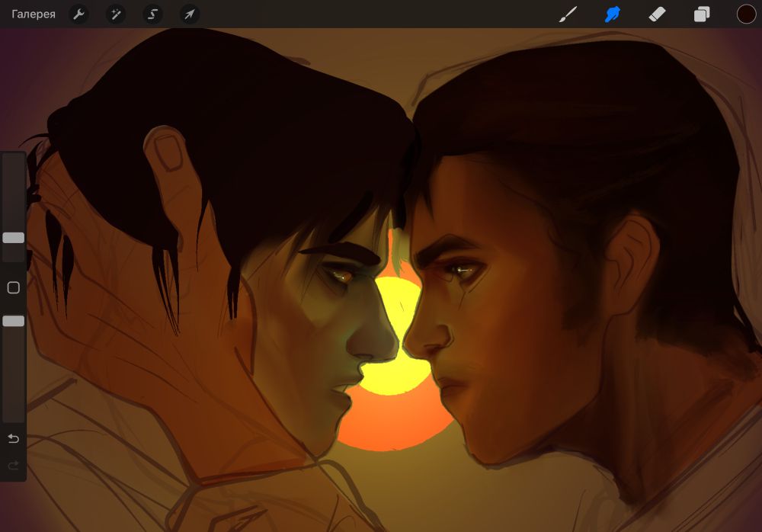Open the Галерея gallery view
Image resolution: width=762 pixels, height=532 pixels.
pyautogui.click(x=34, y=14)
